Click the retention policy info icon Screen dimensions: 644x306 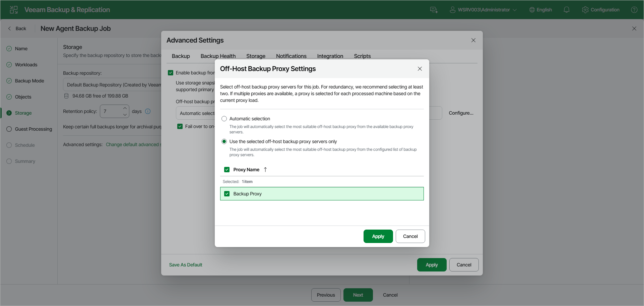pyautogui.click(x=148, y=111)
